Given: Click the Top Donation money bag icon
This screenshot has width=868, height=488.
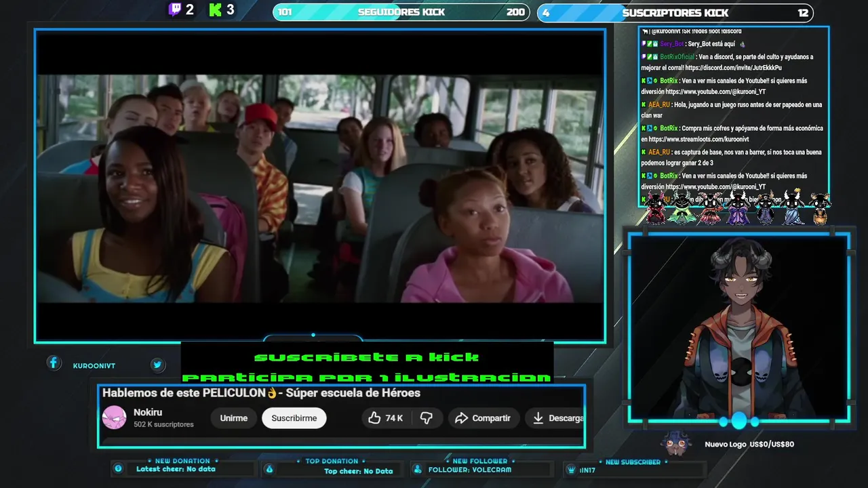Looking at the screenshot, I should [269, 469].
